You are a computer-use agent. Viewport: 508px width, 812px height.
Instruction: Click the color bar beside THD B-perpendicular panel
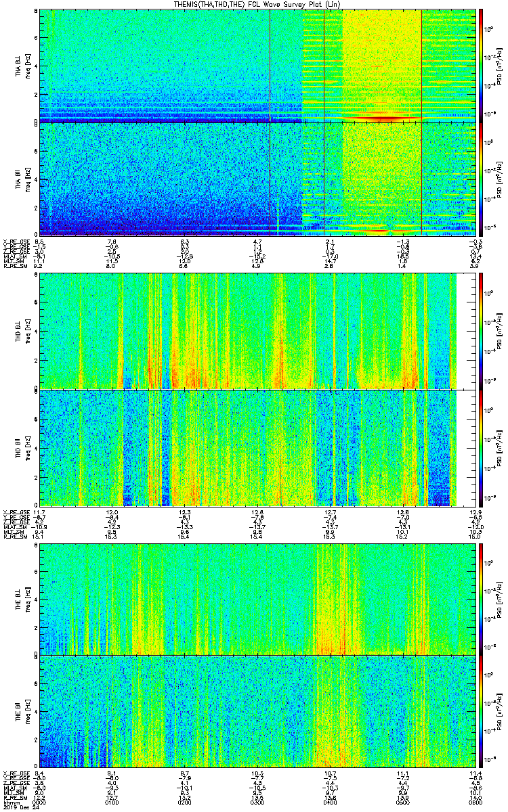pos(482,330)
